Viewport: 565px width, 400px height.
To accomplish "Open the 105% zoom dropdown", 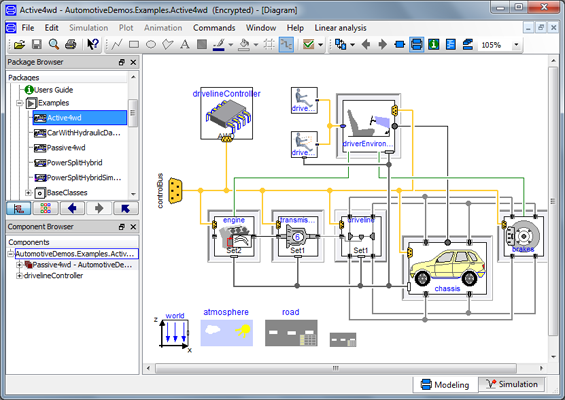I will pos(516,45).
